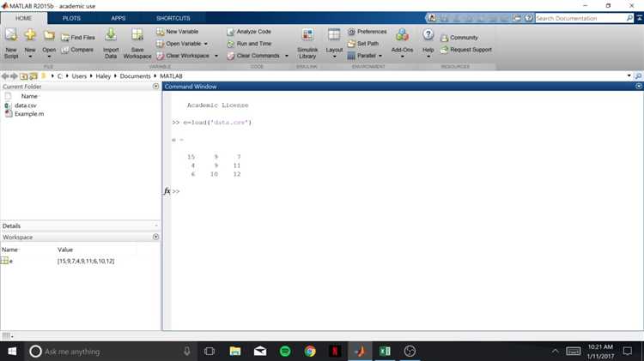644x361 pixels.
Task: Click the Haley path segment
Action: [x=103, y=76]
